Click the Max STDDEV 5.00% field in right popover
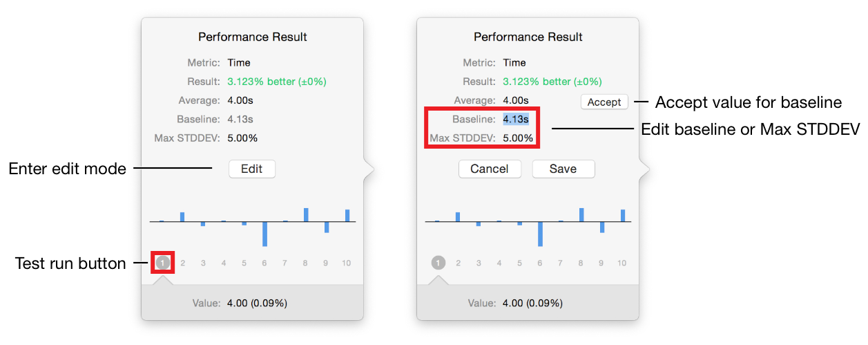 point(518,138)
